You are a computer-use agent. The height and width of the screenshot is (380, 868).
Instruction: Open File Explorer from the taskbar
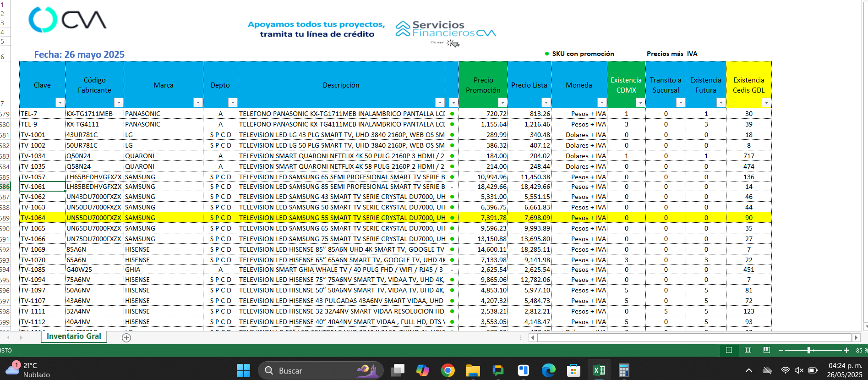coord(473,370)
